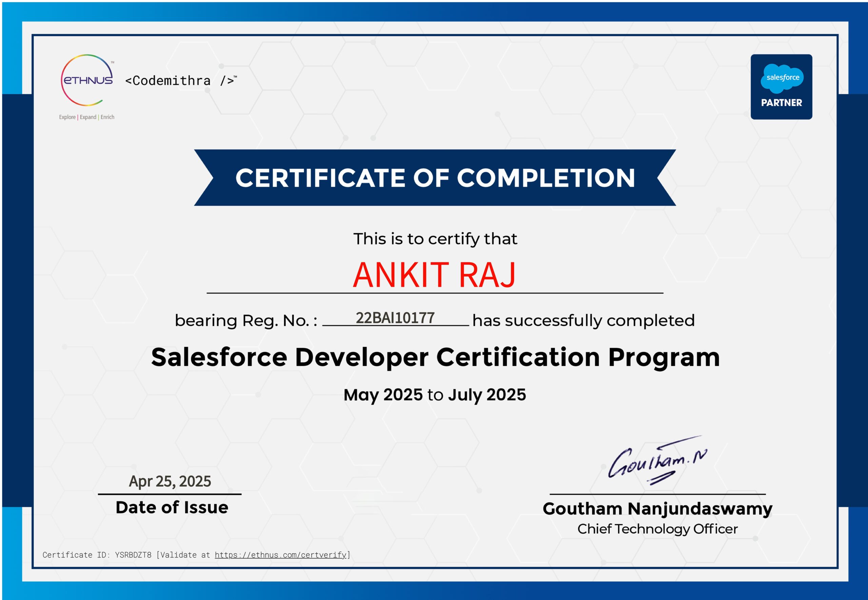Select the date "Apr 25, 2025"
This screenshot has height=600, width=868.
170,482
